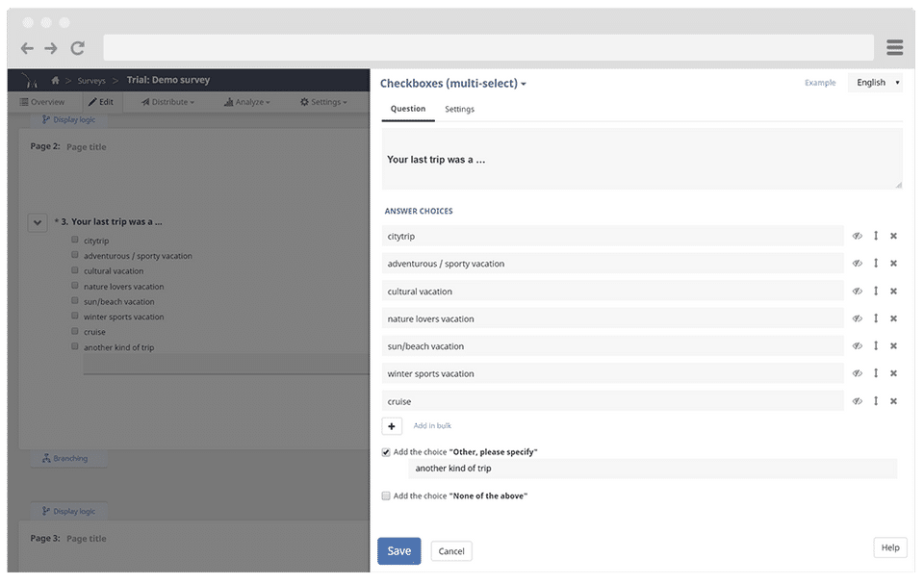Viewport: 924px width, 584px height.
Task: Expand the Settings menu in survey toolbar
Action: pos(323,102)
